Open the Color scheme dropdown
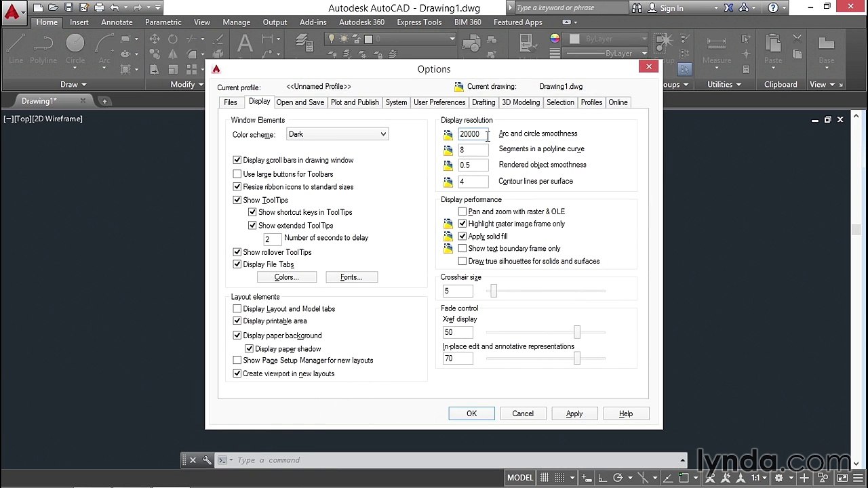868x488 pixels. point(337,134)
